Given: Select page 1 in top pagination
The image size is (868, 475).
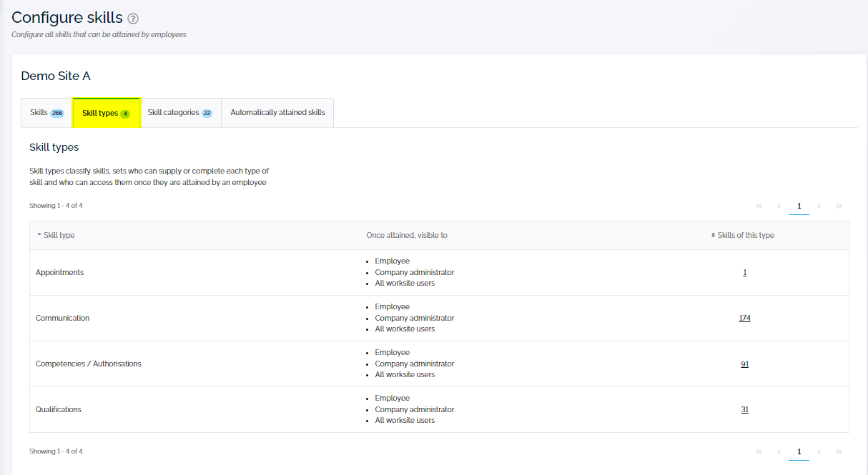Looking at the screenshot, I should [x=799, y=206].
